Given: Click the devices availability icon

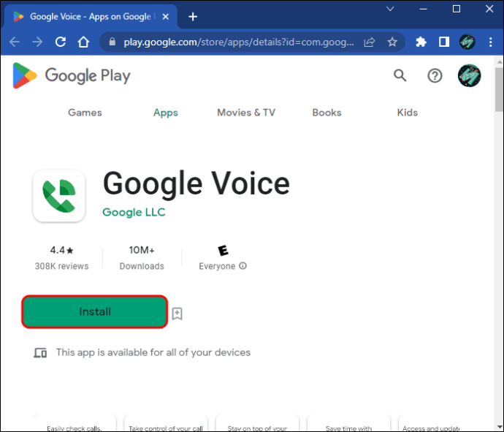Looking at the screenshot, I should pyautogui.click(x=40, y=353).
